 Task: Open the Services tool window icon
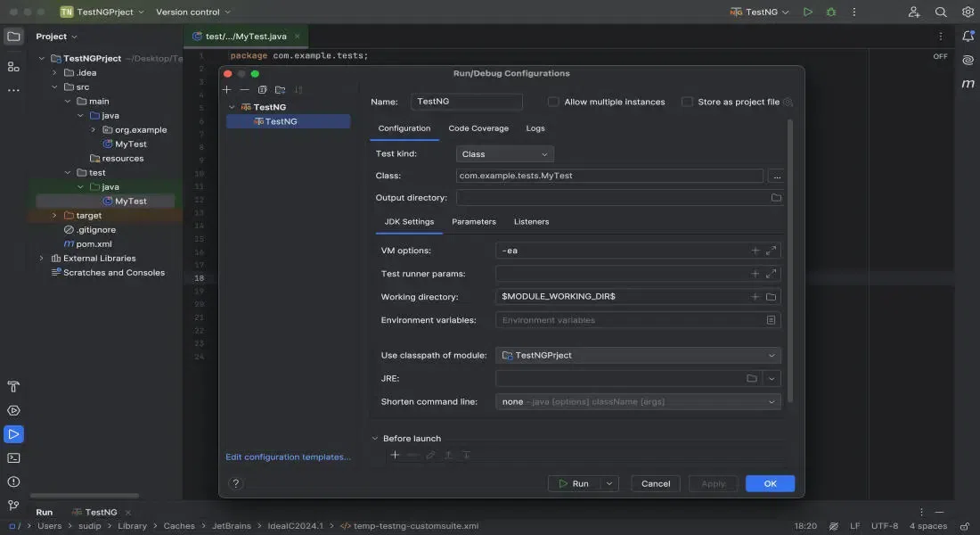point(13,410)
